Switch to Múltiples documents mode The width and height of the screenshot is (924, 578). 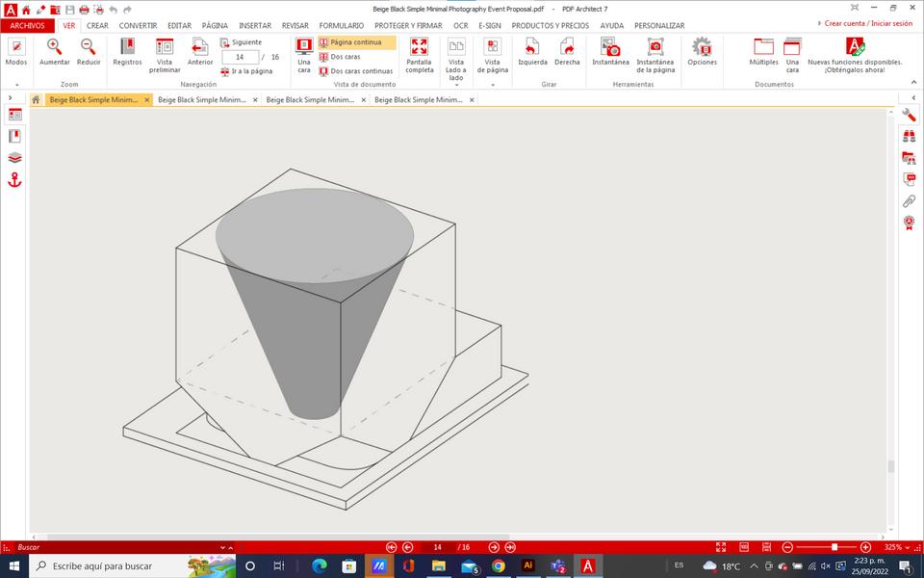click(x=763, y=51)
